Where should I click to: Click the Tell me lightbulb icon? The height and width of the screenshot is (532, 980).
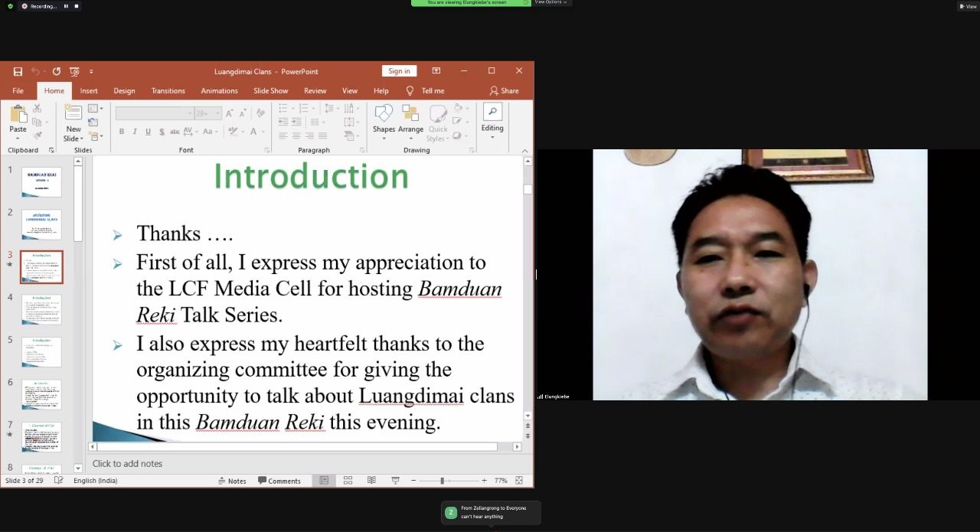coord(410,90)
